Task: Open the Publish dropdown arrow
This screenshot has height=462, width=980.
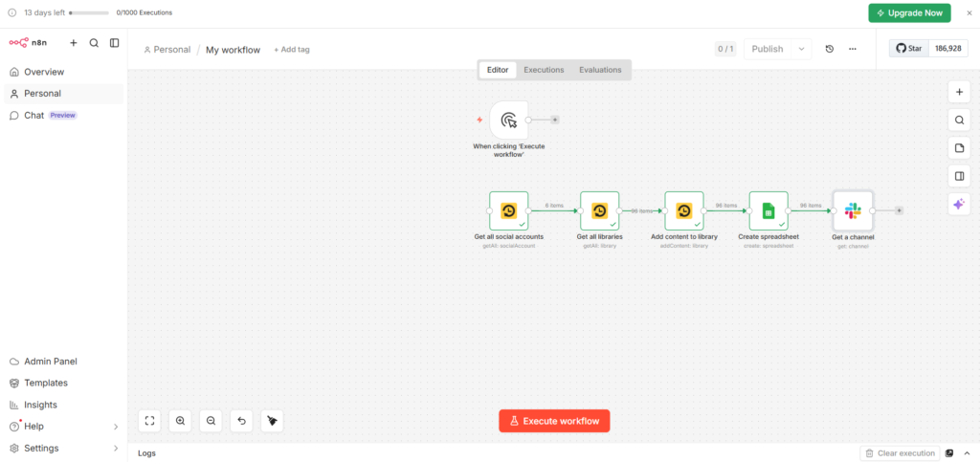Action: 801,49
